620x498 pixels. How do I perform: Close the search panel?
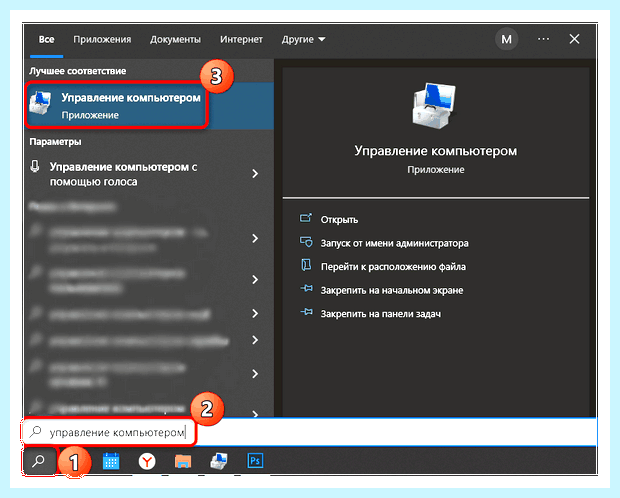tap(574, 39)
